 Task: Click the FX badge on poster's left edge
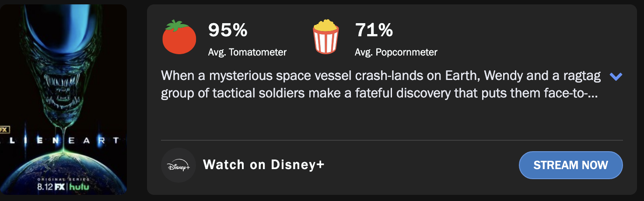(5, 129)
